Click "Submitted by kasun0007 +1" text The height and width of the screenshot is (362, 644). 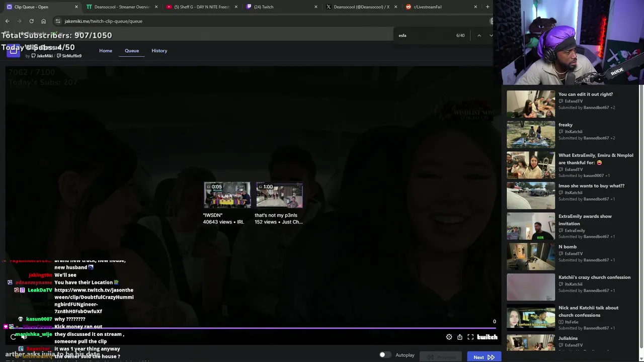[x=584, y=175]
